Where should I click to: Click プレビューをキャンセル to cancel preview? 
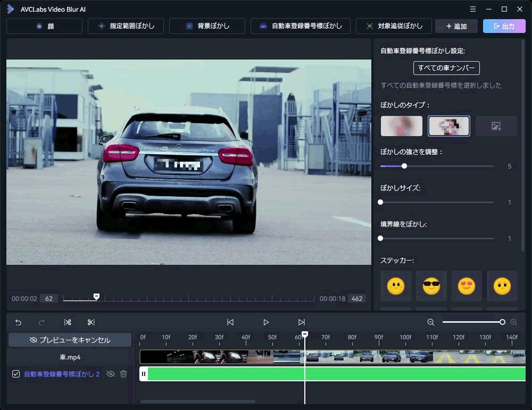[x=70, y=340]
